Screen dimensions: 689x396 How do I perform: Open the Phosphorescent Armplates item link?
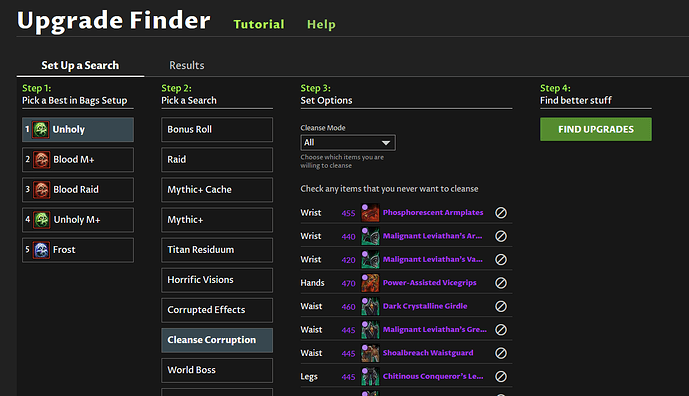(x=433, y=213)
